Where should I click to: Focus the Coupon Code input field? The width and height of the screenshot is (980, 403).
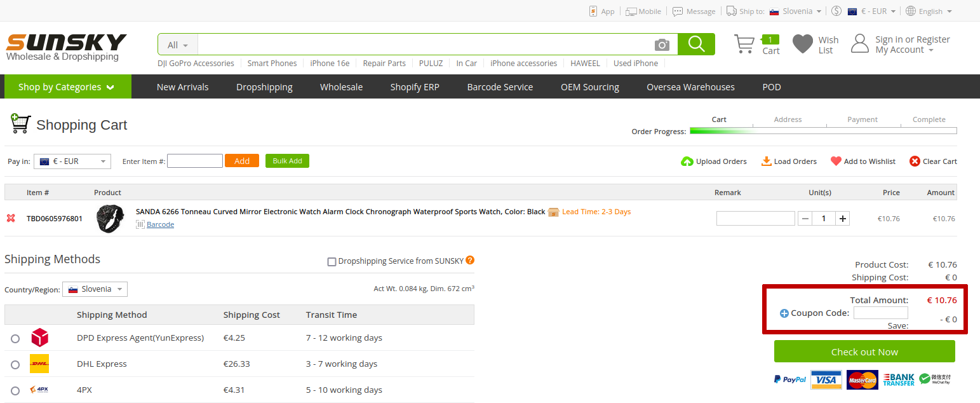[880, 313]
